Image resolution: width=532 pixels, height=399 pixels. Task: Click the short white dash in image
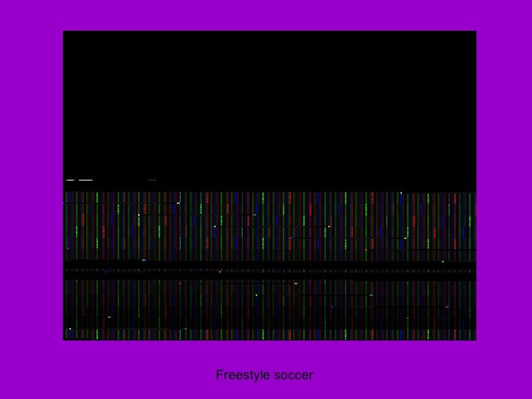[70, 180]
